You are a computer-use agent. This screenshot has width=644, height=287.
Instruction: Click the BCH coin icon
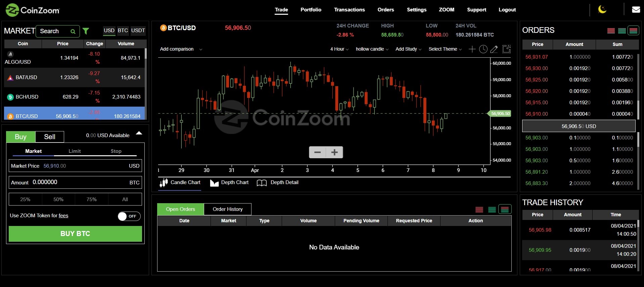pos(10,97)
